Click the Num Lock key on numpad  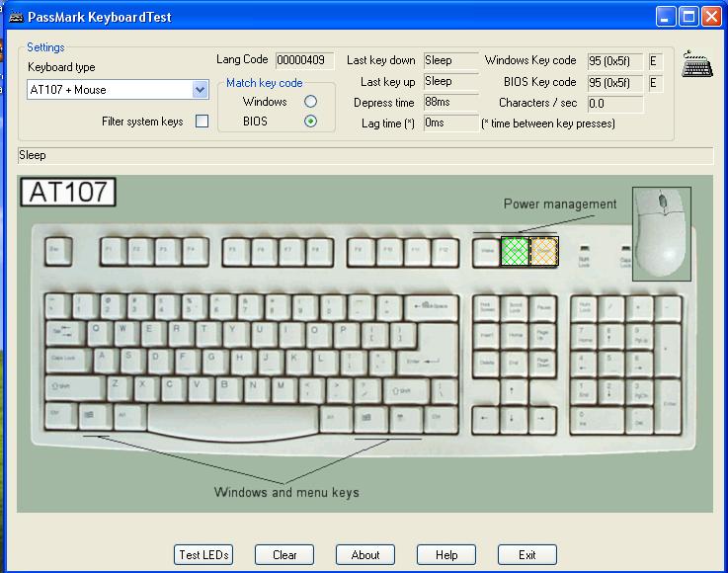click(x=585, y=308)
